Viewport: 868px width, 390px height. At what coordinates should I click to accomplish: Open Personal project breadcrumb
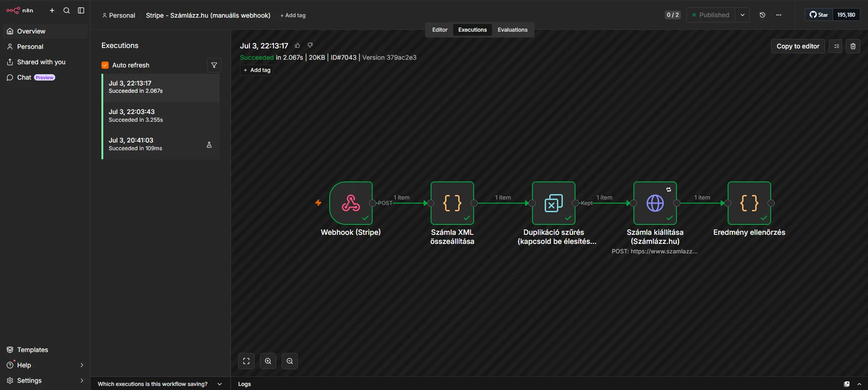(119, 15)
